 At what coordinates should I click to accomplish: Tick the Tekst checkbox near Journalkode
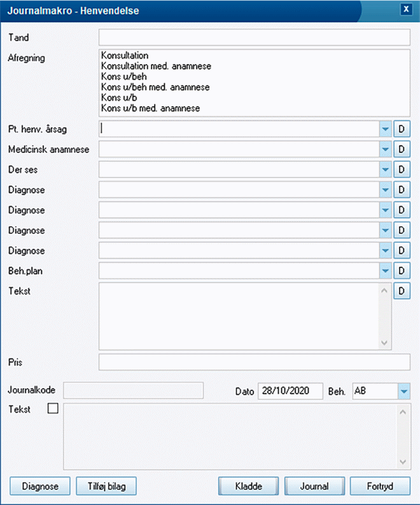click(x=52, y=409)
